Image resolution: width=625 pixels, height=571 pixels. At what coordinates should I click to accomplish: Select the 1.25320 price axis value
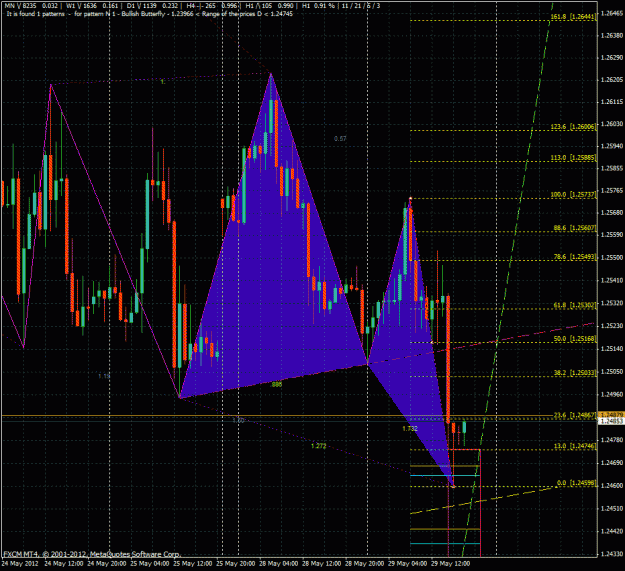pos(611,303)
